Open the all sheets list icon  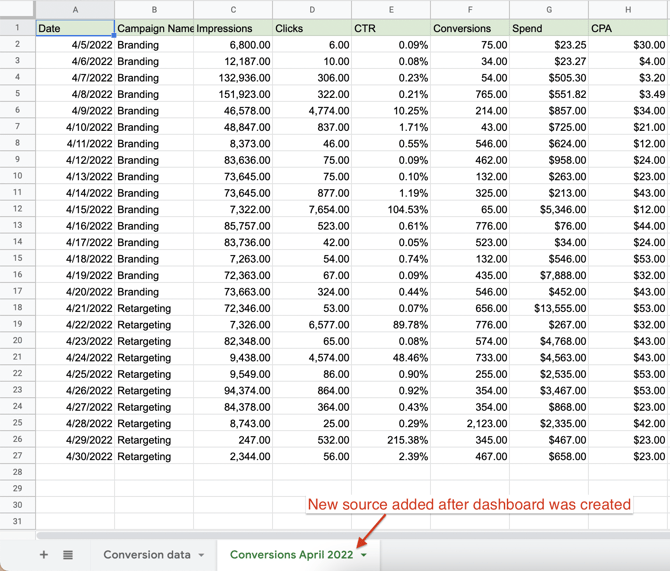[68, 554]
